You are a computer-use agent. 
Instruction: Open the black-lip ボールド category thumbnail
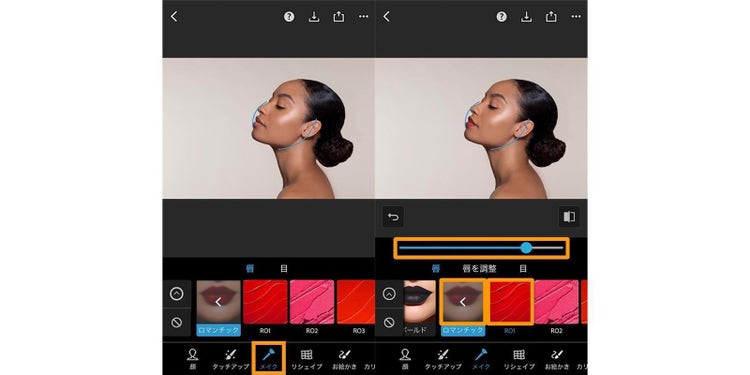point(420,308)
